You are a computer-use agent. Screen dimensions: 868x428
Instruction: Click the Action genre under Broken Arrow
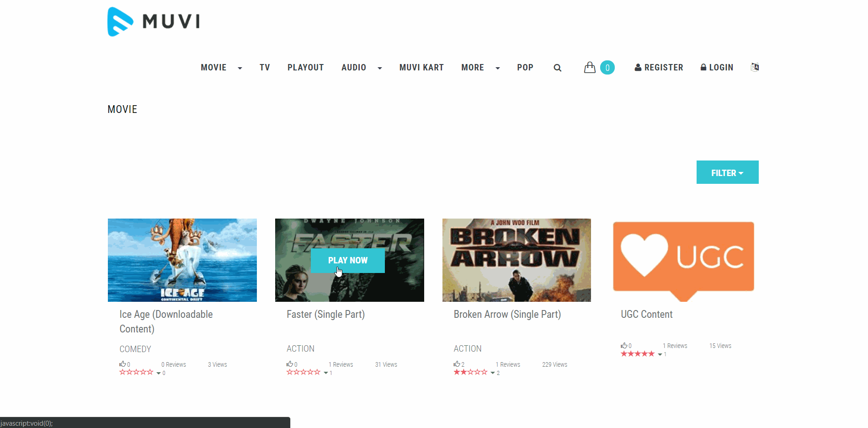coord(467,348)
